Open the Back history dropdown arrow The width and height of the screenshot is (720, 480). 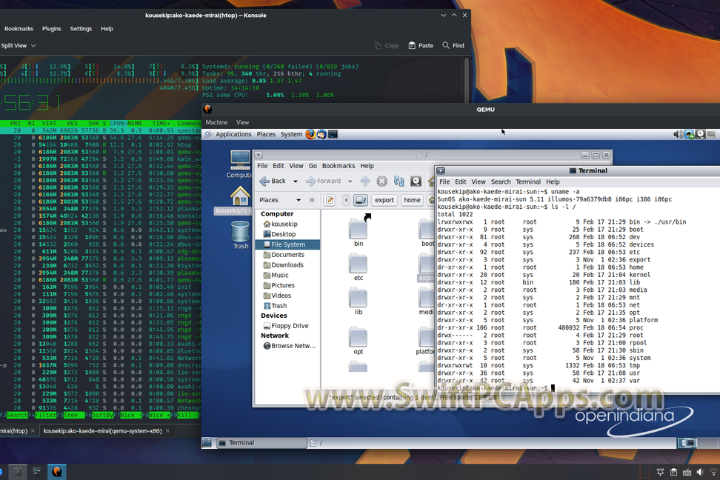(x=295, y=181)
